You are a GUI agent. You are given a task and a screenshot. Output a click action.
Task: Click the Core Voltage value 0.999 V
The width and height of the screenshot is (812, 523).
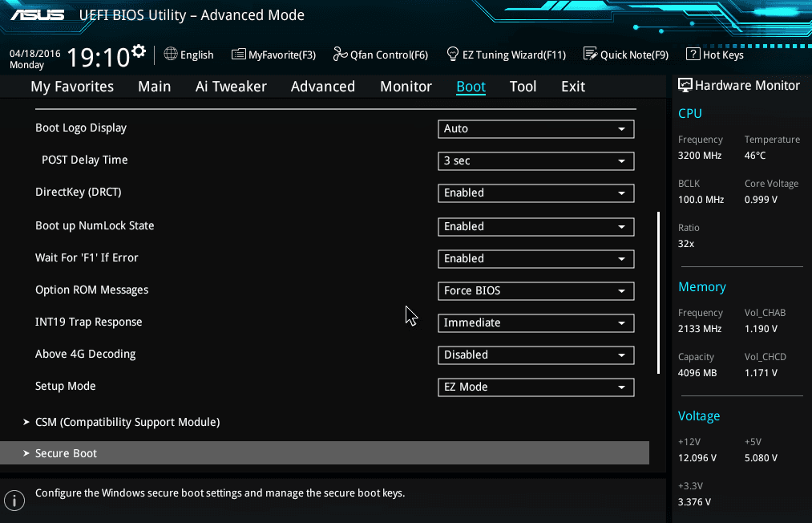click(x=761, y=200)
